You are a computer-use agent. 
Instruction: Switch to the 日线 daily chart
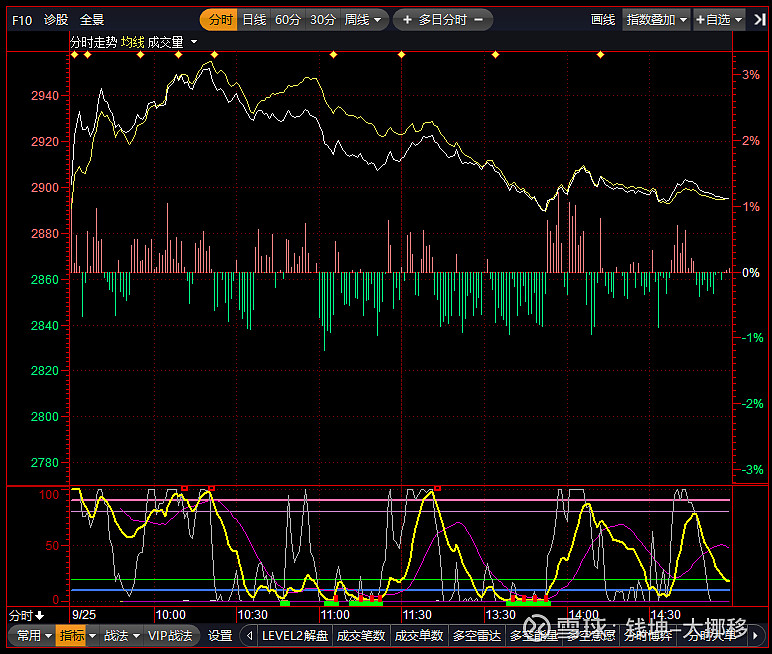(254, 20)
